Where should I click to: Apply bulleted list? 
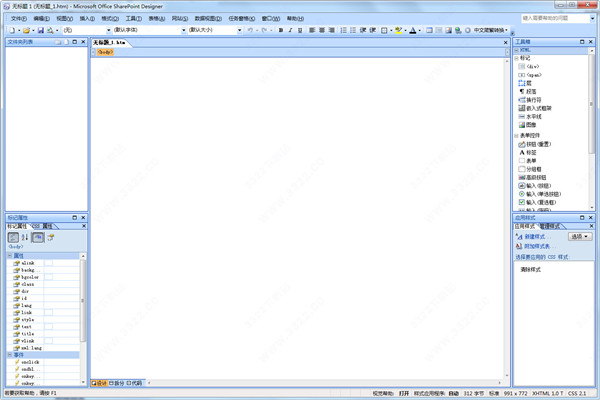353,30
